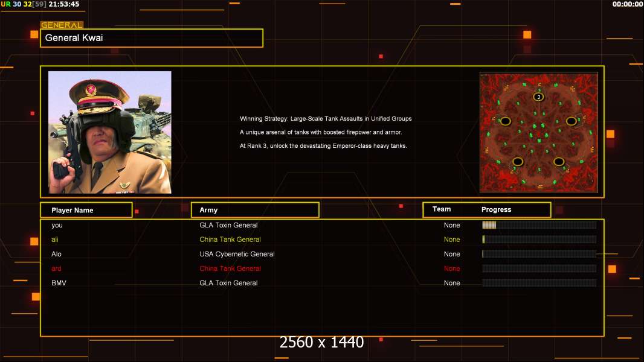This screenshot has height=362, width=644.
Task: Click player name 'you'
Action: (57, 225)
